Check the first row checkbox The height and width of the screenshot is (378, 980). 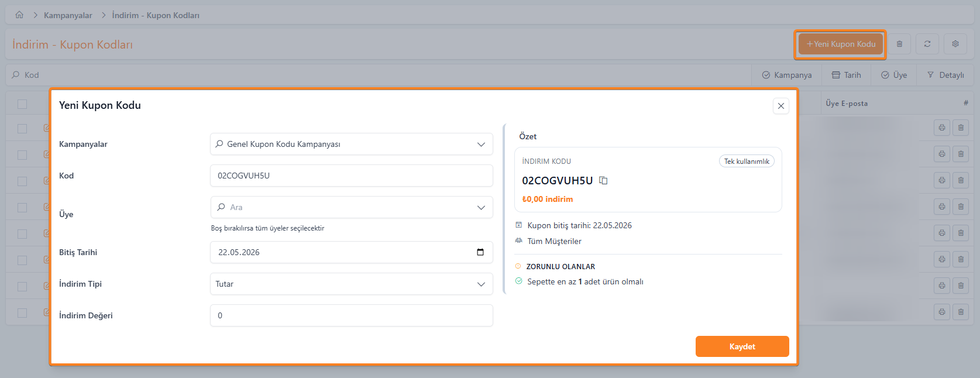pyautogui.click(x=22, y=129)
